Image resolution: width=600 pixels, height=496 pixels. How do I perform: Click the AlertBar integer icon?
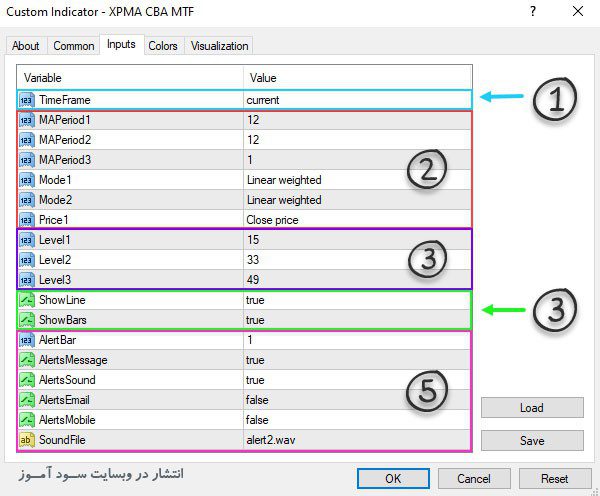(26, 340)
